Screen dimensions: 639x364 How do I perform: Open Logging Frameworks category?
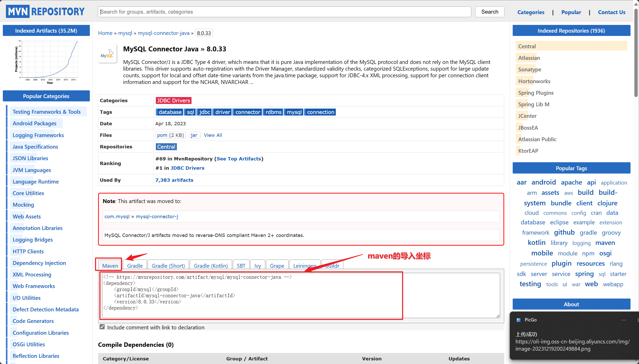(x=38, y=135)
